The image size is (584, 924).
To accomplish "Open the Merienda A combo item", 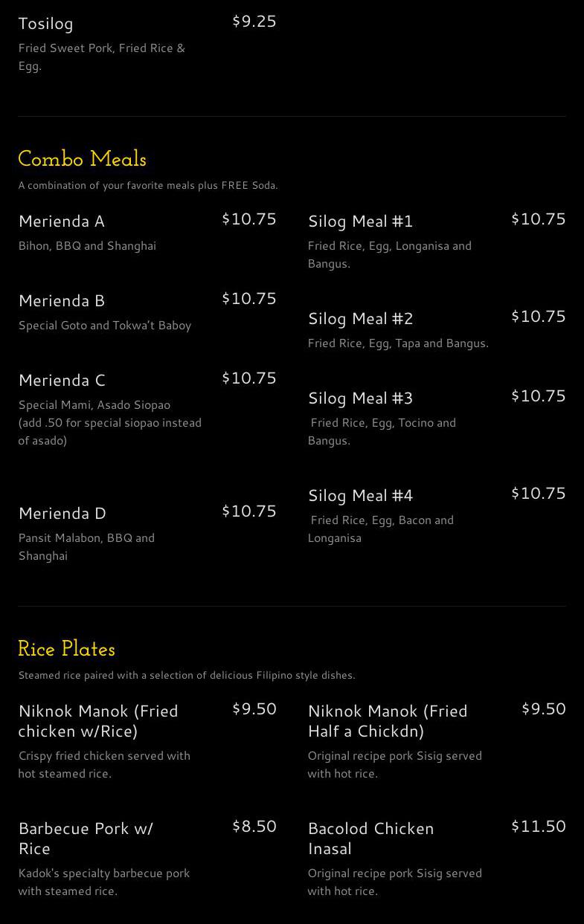I will tap(62, 222).
